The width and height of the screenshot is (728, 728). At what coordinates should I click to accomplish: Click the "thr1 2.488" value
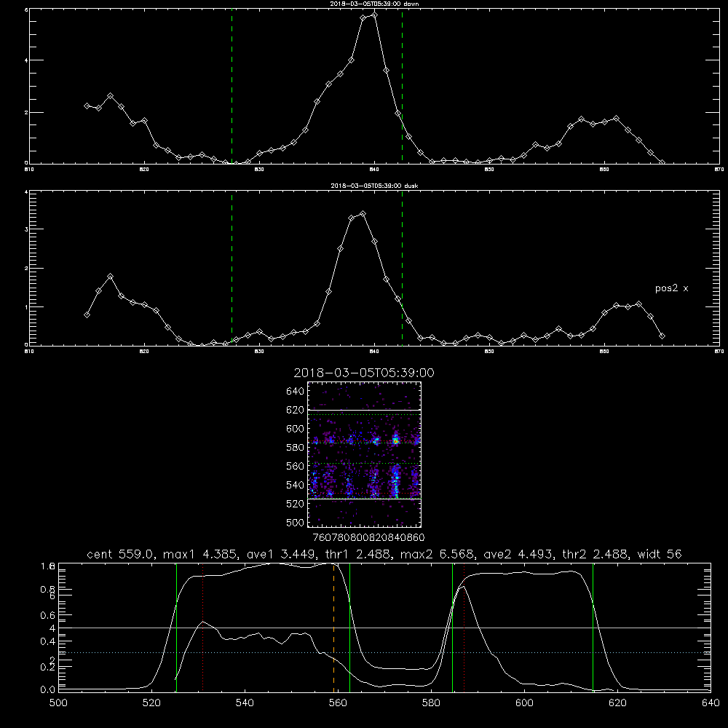pyautogui.click(x=357, y=554)
